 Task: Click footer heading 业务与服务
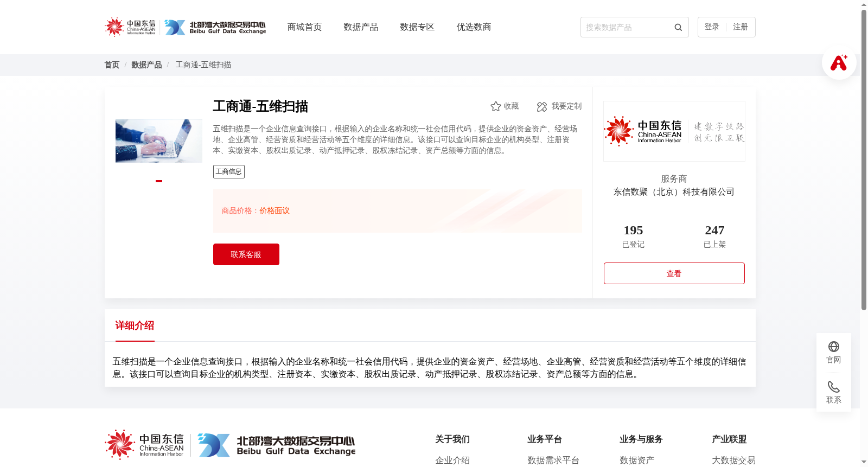(x=641, y=439)
